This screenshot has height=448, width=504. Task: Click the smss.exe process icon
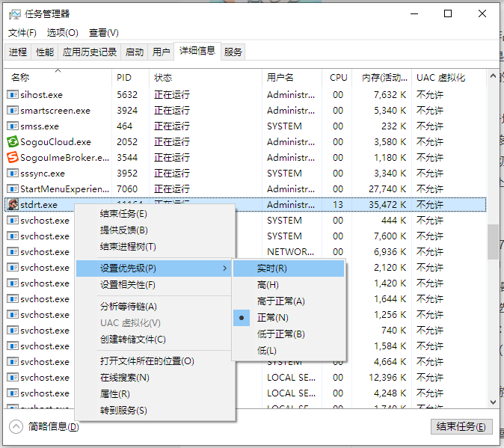coord(13,126)
